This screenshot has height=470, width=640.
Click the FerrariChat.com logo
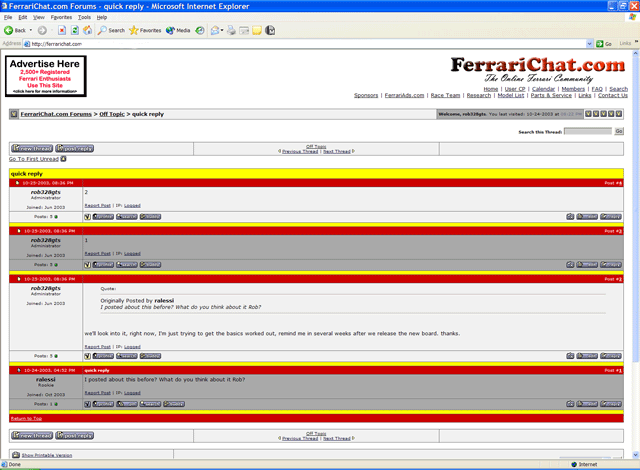coord(538,69)
